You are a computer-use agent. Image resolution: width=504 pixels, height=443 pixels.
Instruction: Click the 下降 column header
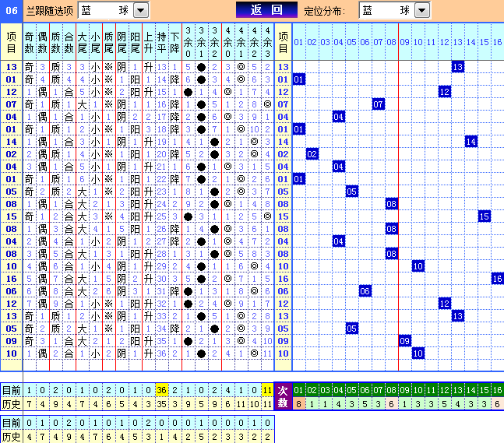coord(174,42)
